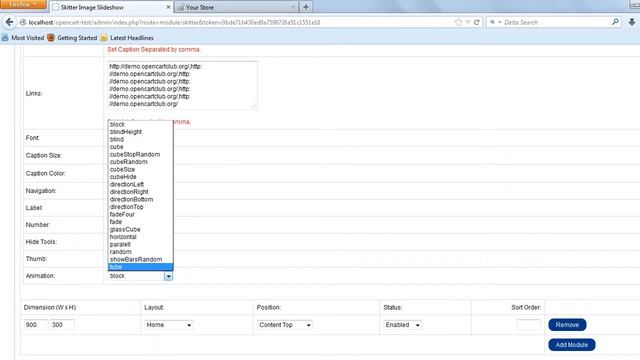Screen dimensions: 640x360
Task: Pick 'directionRight' from the animation list
Action: 140,192
